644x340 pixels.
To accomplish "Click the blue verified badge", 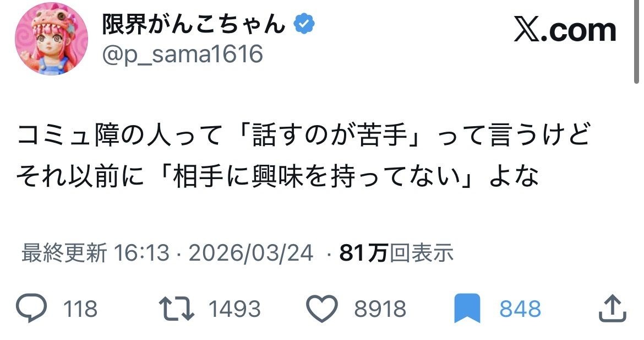I will (x=304, y=24).
